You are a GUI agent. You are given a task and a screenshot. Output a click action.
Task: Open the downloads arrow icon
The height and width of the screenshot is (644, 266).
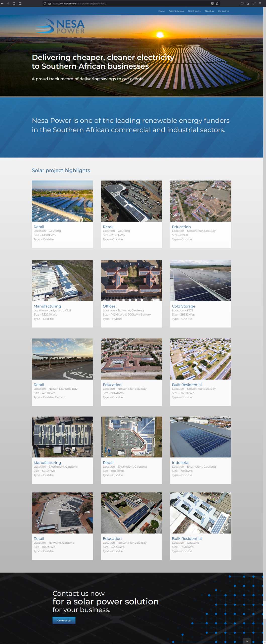tap(248, 3)
